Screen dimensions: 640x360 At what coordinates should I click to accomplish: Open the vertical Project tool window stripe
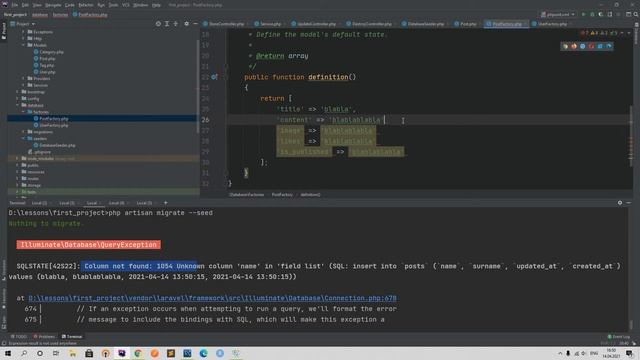[x=4, y=31]
